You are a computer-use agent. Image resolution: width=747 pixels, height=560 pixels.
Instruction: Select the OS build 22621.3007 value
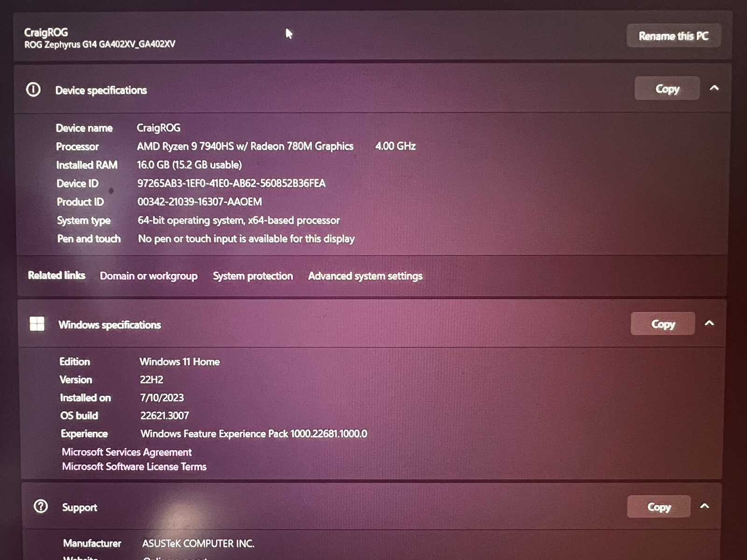(x=164, y=415)
